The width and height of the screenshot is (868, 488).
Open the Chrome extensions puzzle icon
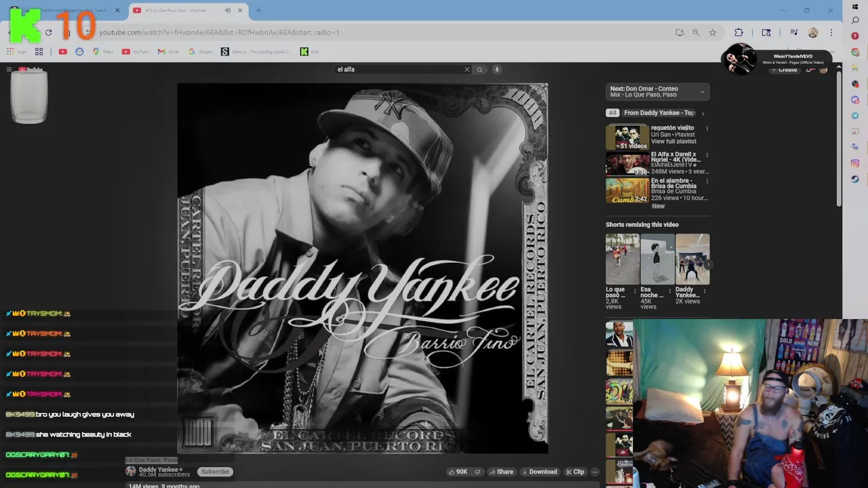coord(738,32)
